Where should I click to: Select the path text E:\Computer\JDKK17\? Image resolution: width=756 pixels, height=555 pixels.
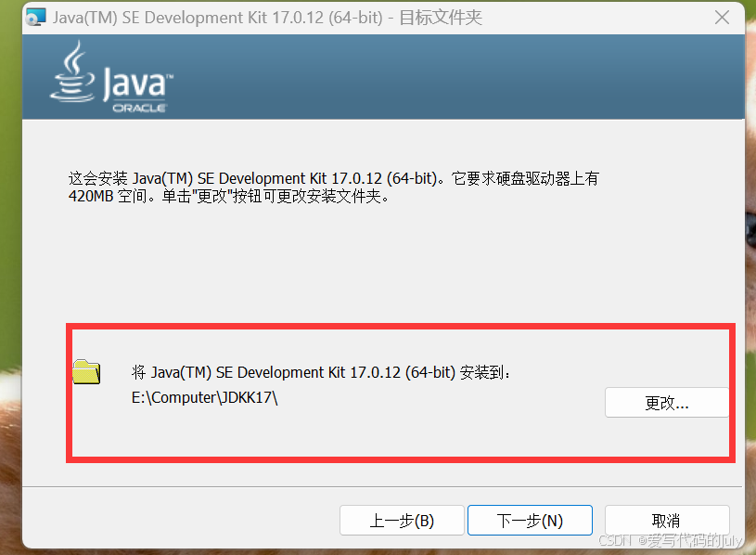pyautogui.click(x=204, y=398)
